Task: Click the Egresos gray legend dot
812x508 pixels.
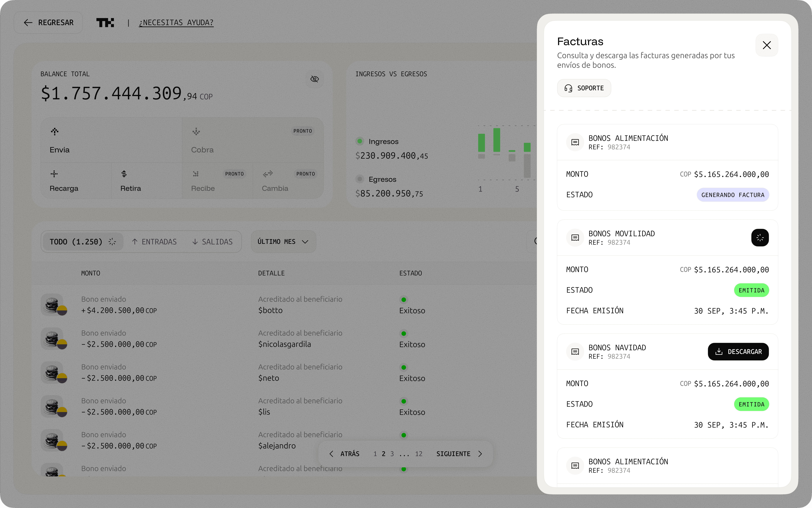Action: pos(360,179)
